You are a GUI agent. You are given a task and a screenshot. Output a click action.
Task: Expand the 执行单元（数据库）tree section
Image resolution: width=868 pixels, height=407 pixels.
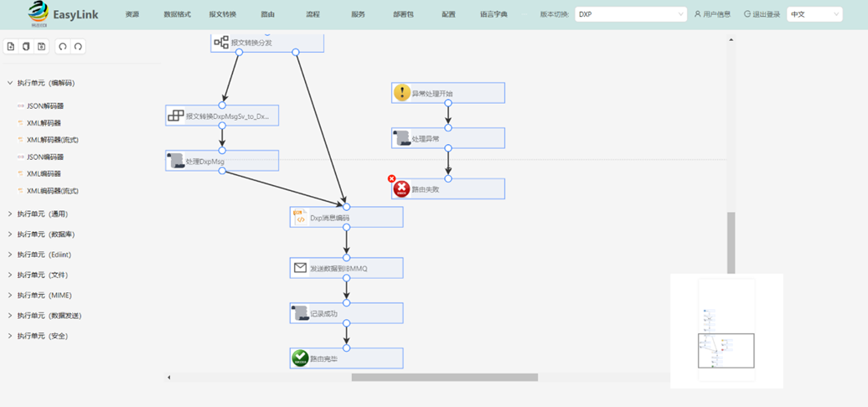click(10, 234)
